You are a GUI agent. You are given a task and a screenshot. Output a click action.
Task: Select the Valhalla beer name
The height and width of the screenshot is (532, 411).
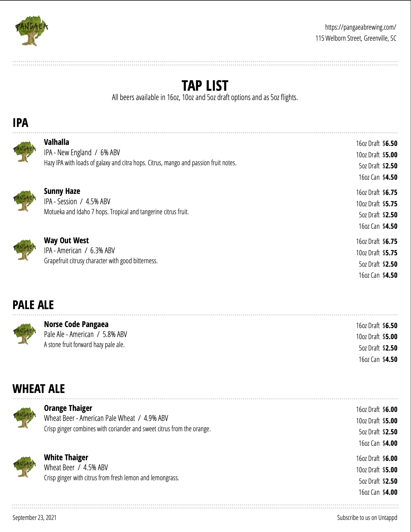[x=57, y=142]
